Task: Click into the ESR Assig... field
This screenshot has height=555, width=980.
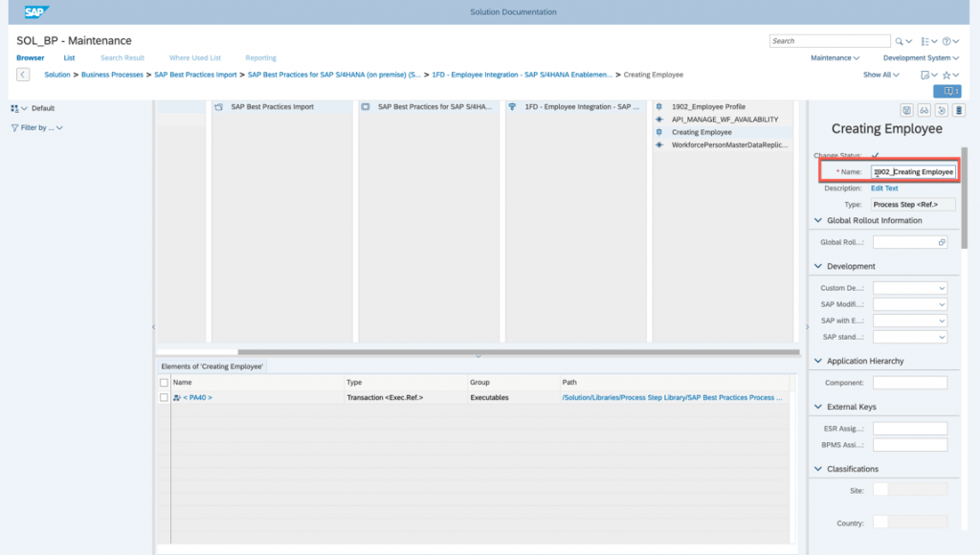Action: (x=910, y=429)
